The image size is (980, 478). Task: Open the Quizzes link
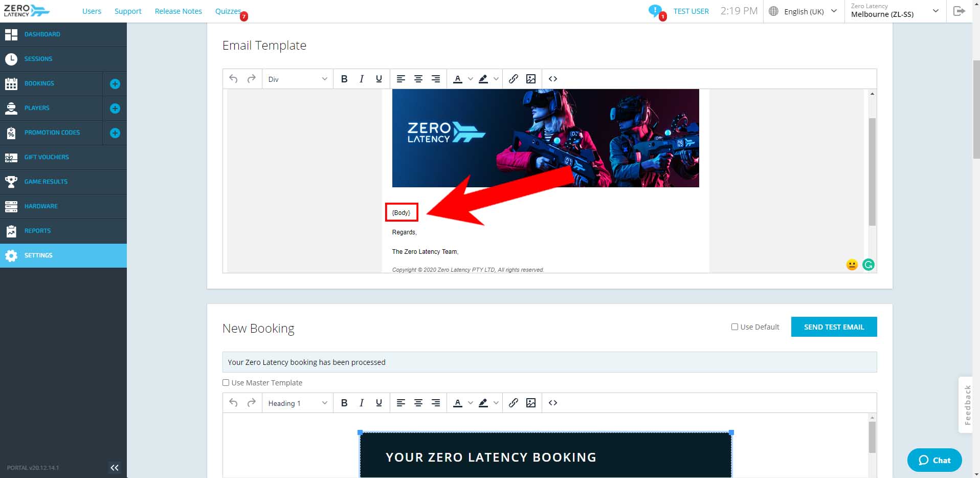[x=228, y=11]
